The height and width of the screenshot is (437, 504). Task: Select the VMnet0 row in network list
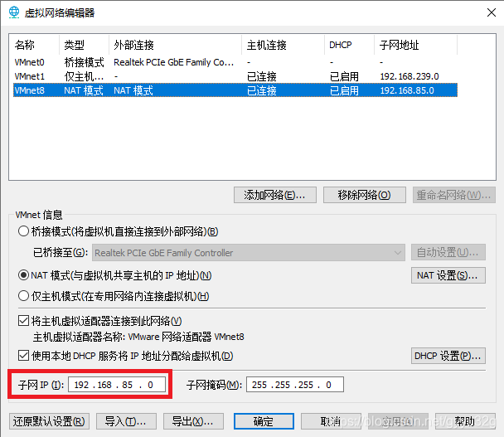click(235, 62)
